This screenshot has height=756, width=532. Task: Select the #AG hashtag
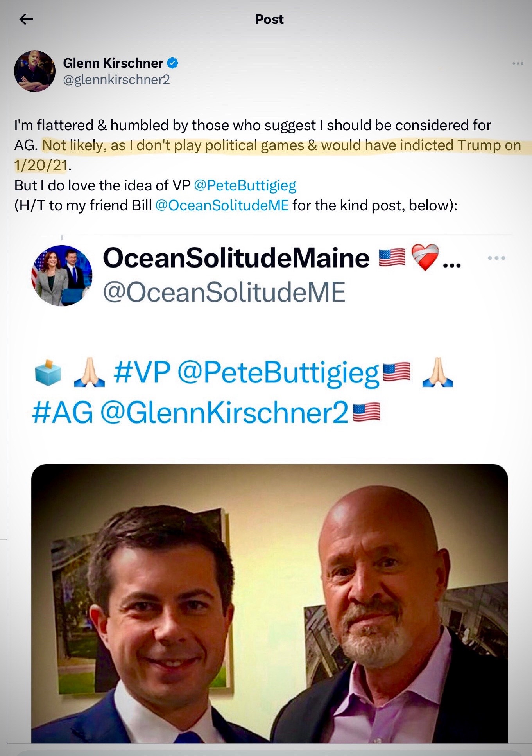63,413
